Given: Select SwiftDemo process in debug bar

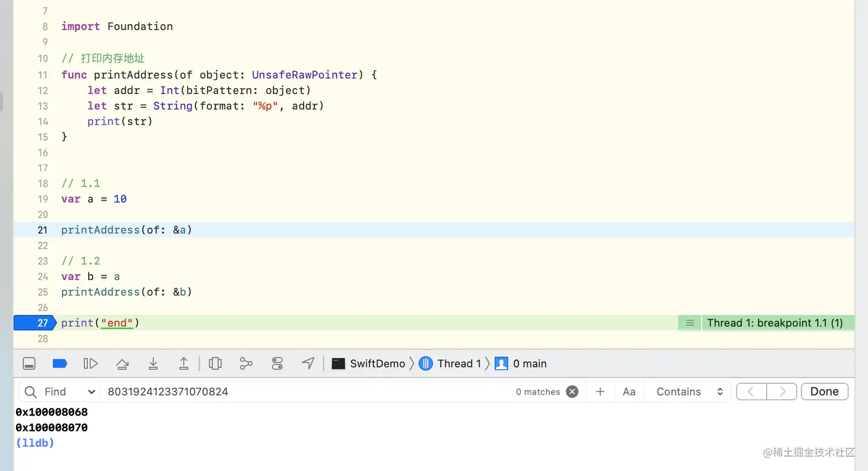Looking at the screenshot, I should 369,364.
